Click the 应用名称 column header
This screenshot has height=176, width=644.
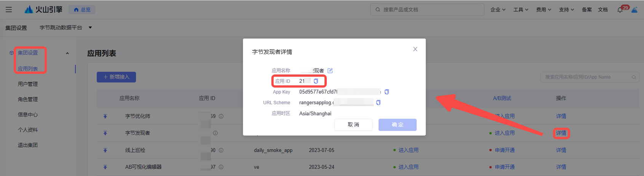[x=129, y=98]
